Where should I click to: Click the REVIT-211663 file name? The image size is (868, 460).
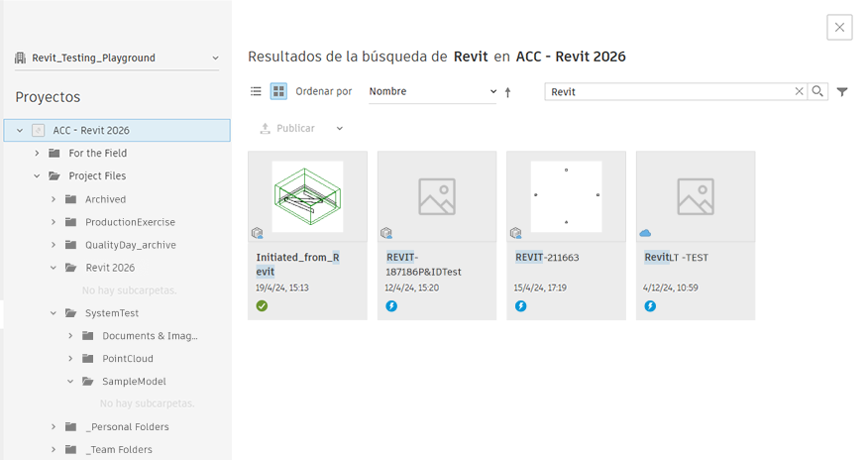point(547,258)
